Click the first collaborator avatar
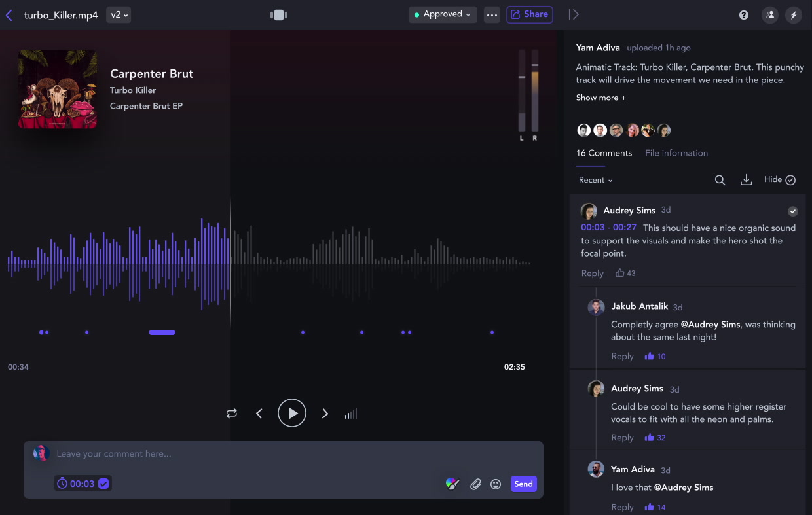Screen dimensions: 812x515 (584, 130)
